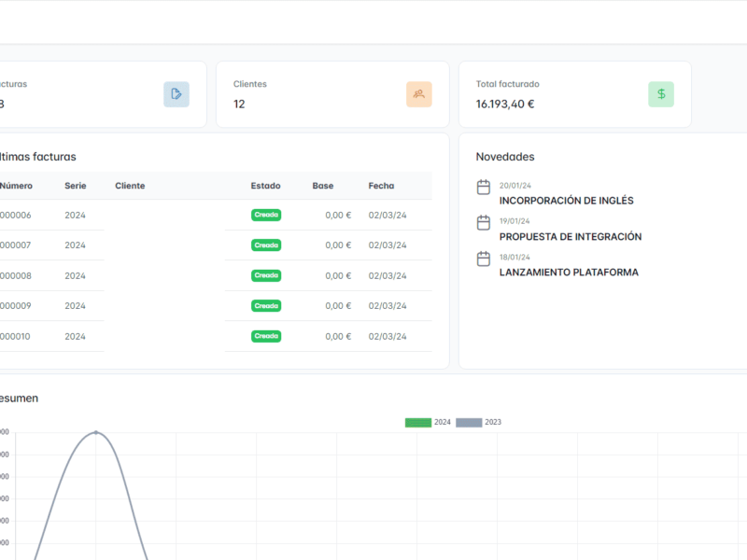Image resolution: width=747 pixels, height=560 pixels.
Task: Click the Creada status badge on invoice 000010
Action: (x=266, y=336)
